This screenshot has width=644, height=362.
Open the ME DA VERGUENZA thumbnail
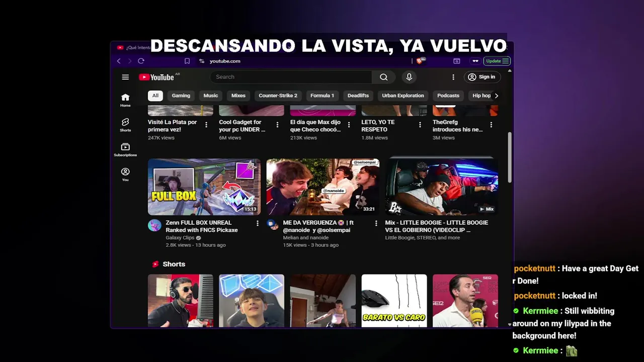coord(323,187)
